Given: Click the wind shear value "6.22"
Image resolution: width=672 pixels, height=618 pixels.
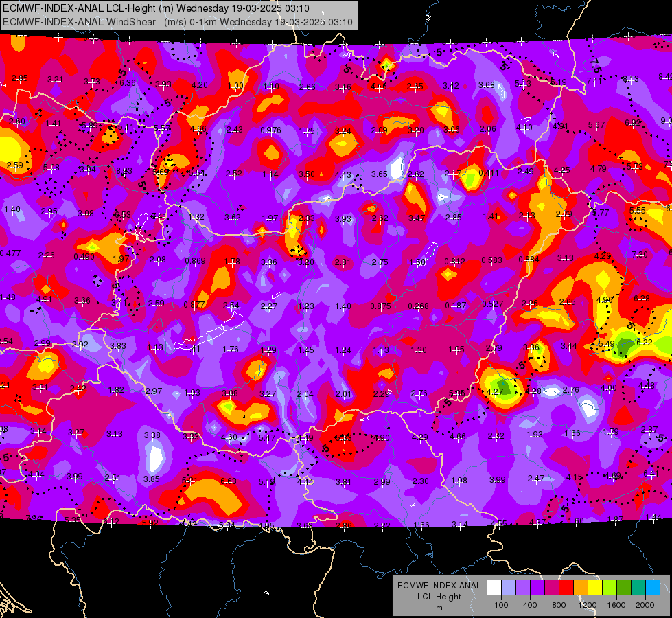Looking at the screenshot, I should click(x=644, y=342).
